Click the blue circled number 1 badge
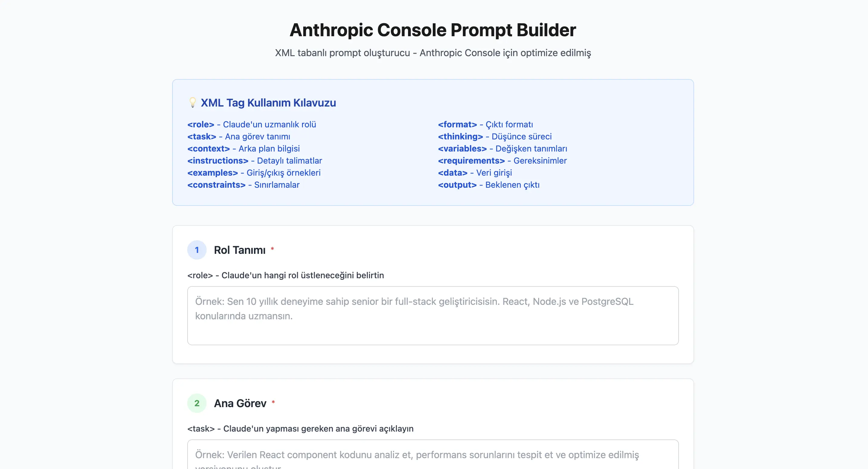The image size is (868, 469). pos(197,250)
